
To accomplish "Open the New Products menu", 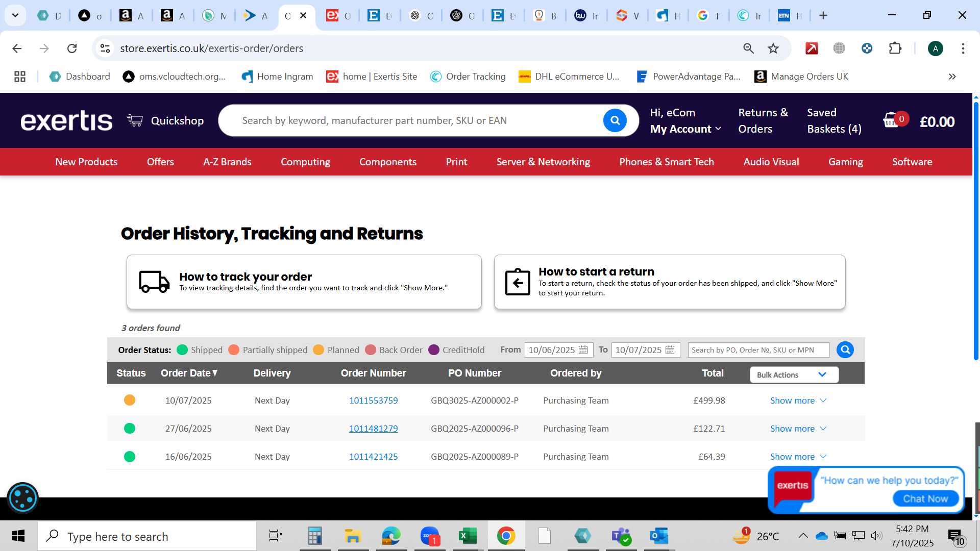I will coord(86,162).
